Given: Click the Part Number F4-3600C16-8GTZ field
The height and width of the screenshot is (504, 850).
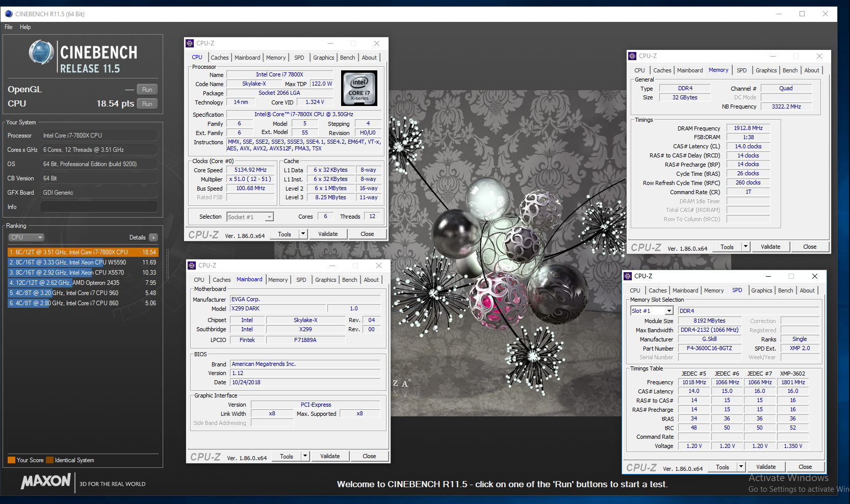Looking at the screenshot, I should click(709, 349).
